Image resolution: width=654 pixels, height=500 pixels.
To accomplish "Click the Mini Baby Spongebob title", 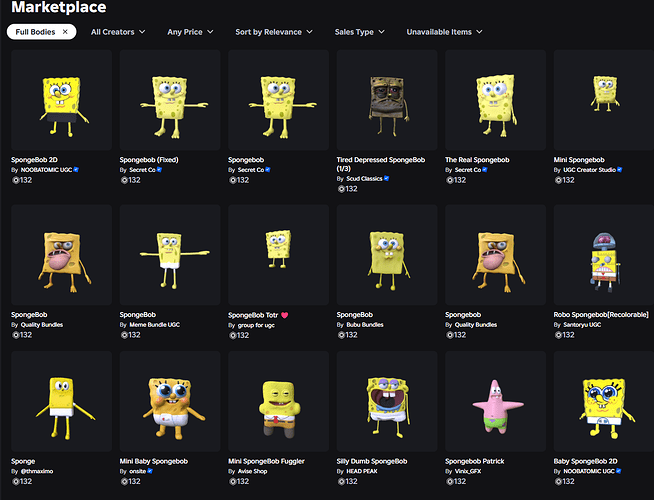I will tap(153, 461).
